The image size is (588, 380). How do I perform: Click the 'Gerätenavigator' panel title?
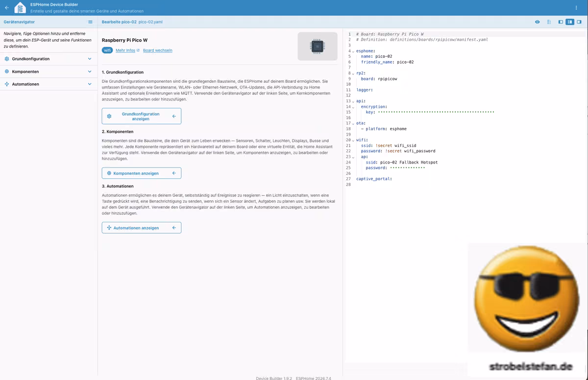click(x=19, y=22)
